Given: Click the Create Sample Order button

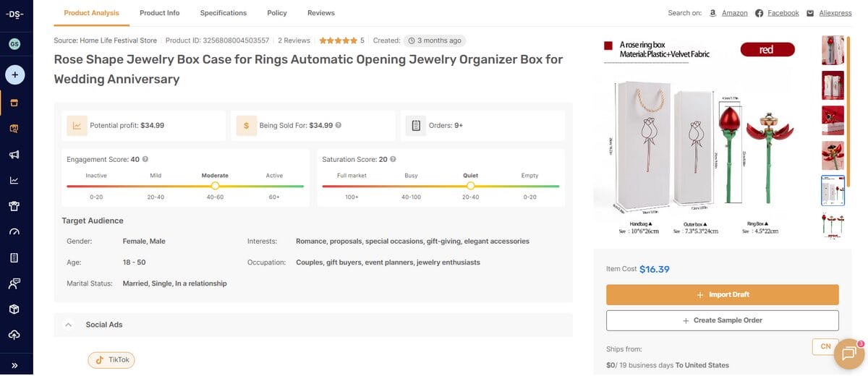Looking at the screenshot, I should click(x=722, y=320).
